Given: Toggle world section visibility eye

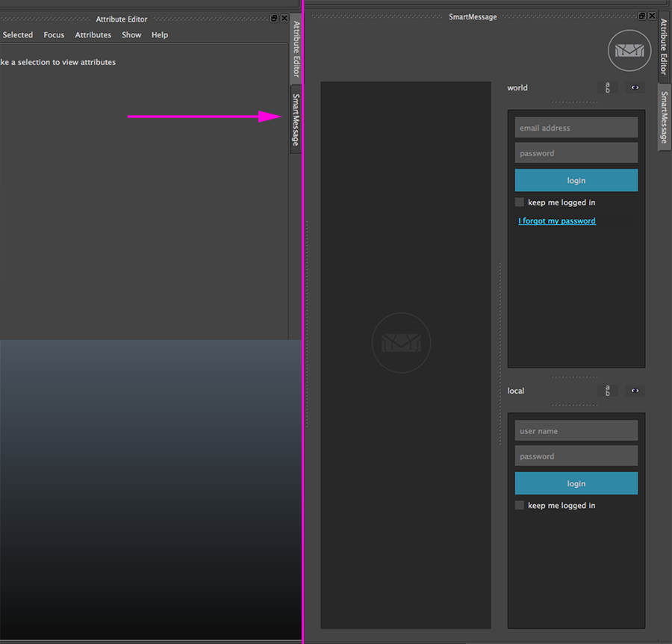Looking at the screenshot, I should tap(635, 87).
